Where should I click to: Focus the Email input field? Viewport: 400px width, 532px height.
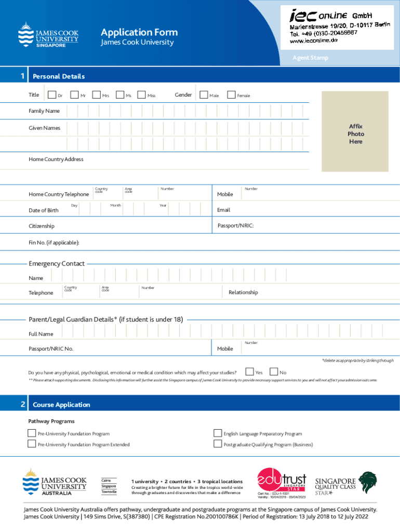point(312,210)
